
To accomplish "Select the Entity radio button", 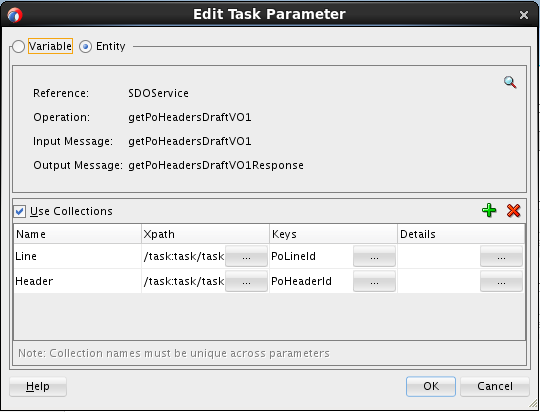I will point(85,46).
